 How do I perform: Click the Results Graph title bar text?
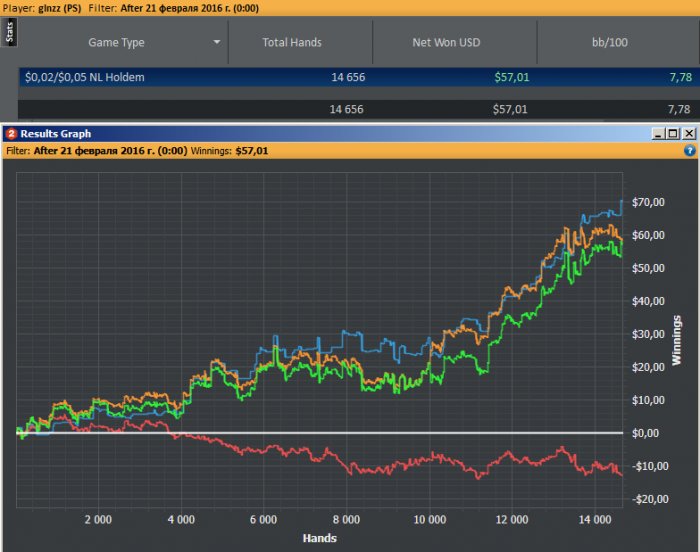[x=56, y=134]
